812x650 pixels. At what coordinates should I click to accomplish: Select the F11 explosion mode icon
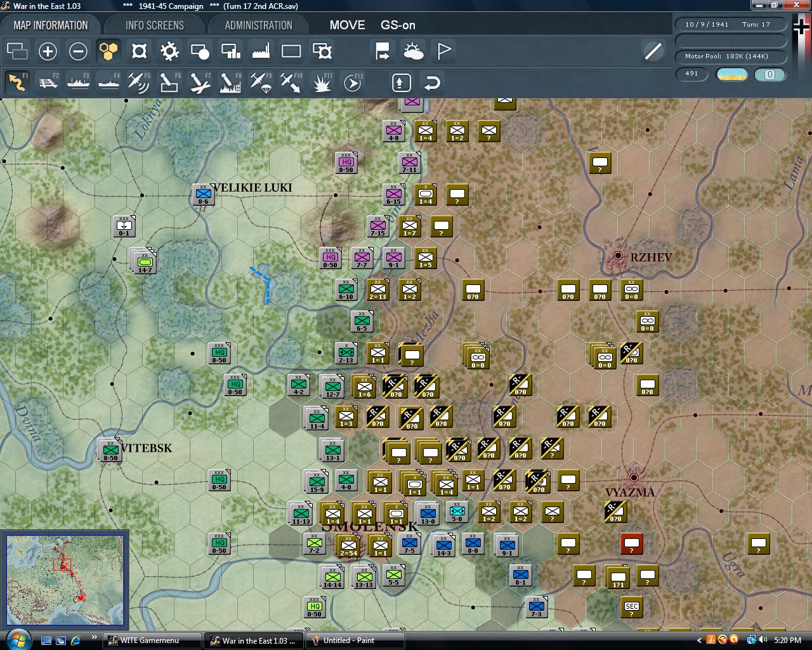(x=322, y=83)
